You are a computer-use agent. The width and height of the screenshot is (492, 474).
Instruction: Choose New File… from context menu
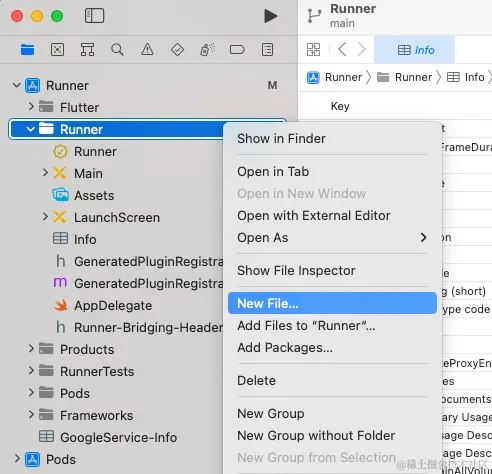(332, 303)
